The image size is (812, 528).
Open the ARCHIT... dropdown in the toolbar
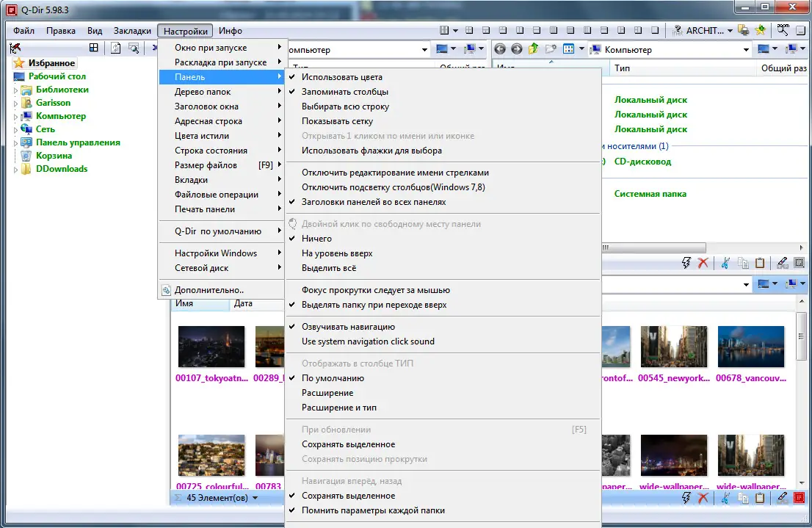(730, 31)
